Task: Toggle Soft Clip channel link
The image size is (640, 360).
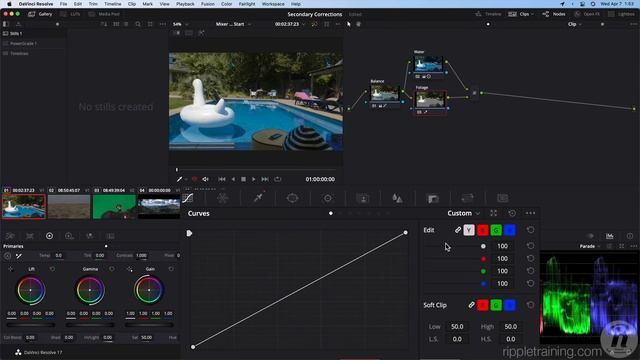Action: (x=471, y=305)
